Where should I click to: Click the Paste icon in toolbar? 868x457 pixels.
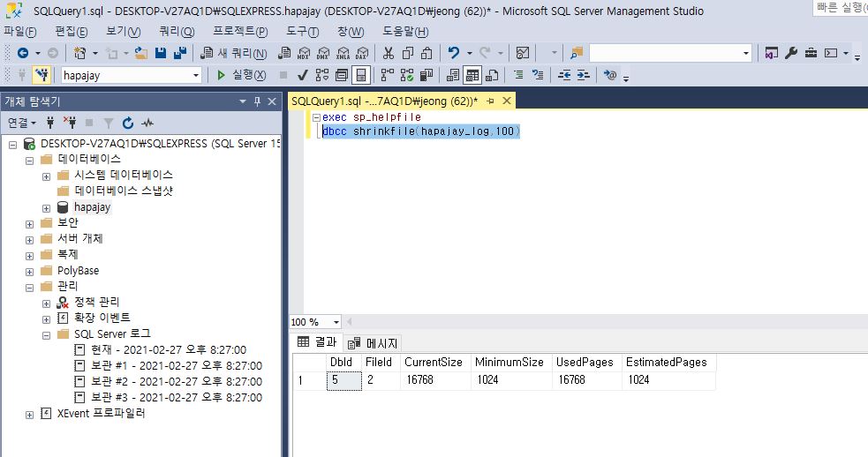[x=426, y=53]
